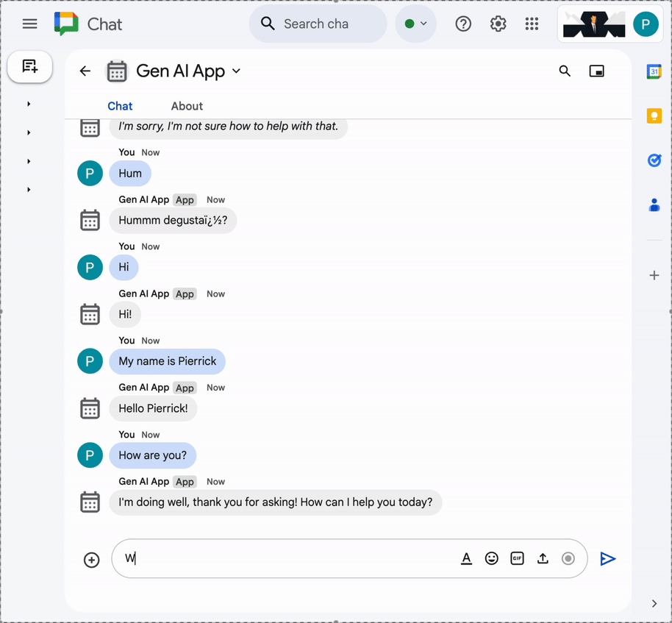Toggle pop-out chat window view
672x623 pixels.
[x=596, y=71]
